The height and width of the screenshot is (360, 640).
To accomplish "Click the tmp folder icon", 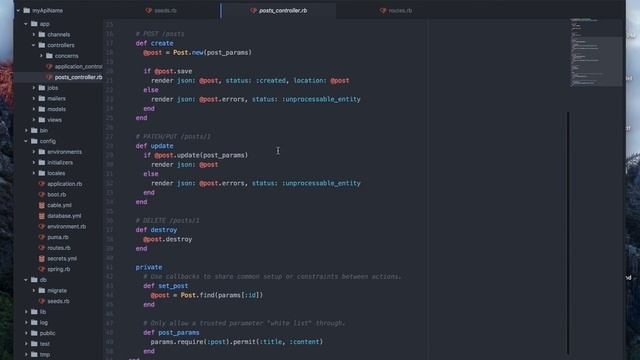I will point(34,354).
